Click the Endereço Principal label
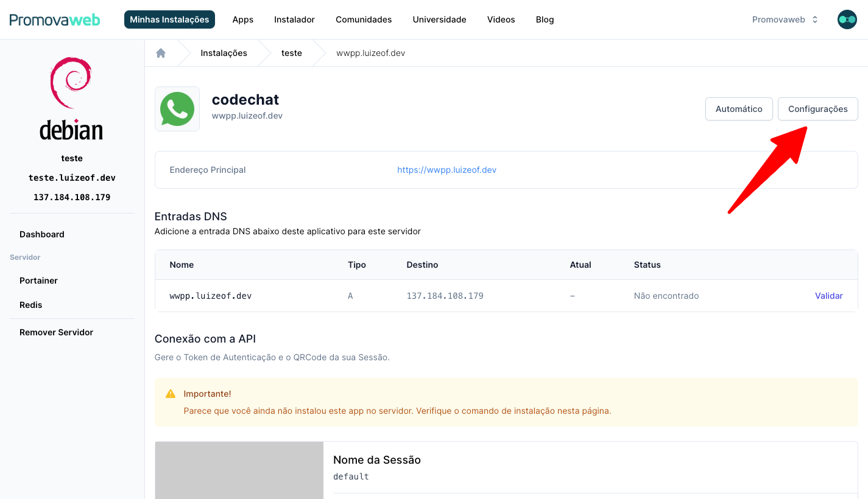868x499 pixels. (x=208, y=170)
